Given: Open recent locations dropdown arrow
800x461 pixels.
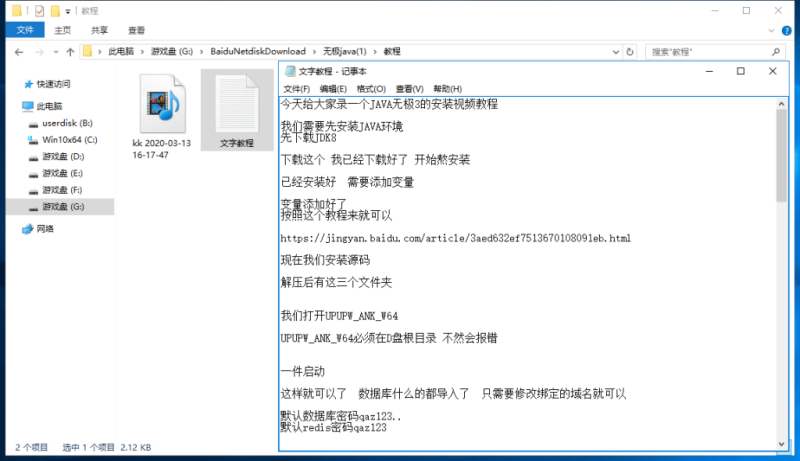Looking at the screenshot, I should click(56, 52).
